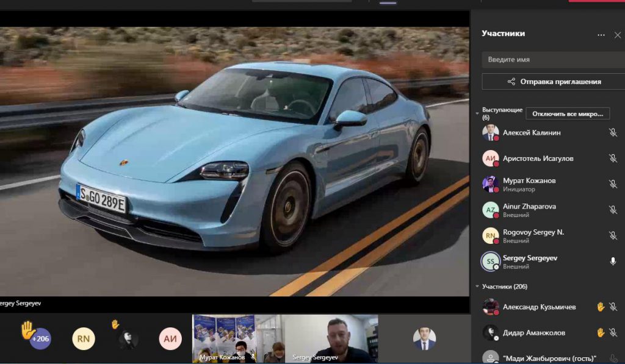Click the Ainur Zhaparova AZ avatar
This screenshot has height=364, width=625.
pos(491,210)
